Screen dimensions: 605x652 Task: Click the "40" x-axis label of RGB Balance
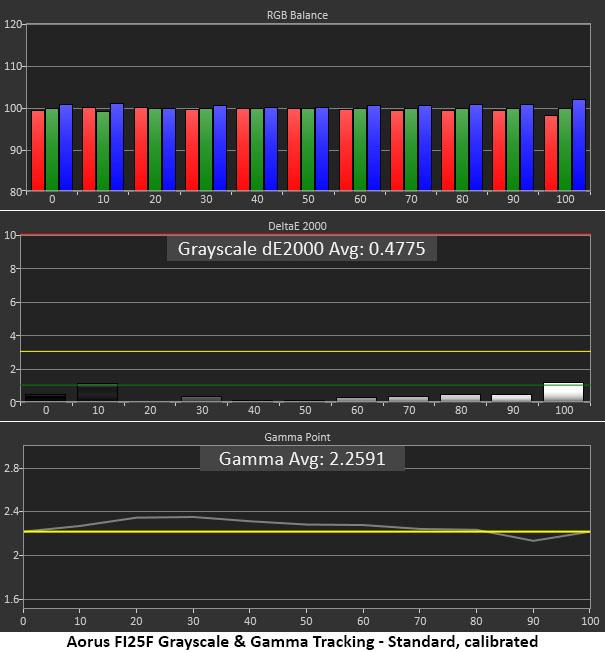click(257, 199)
